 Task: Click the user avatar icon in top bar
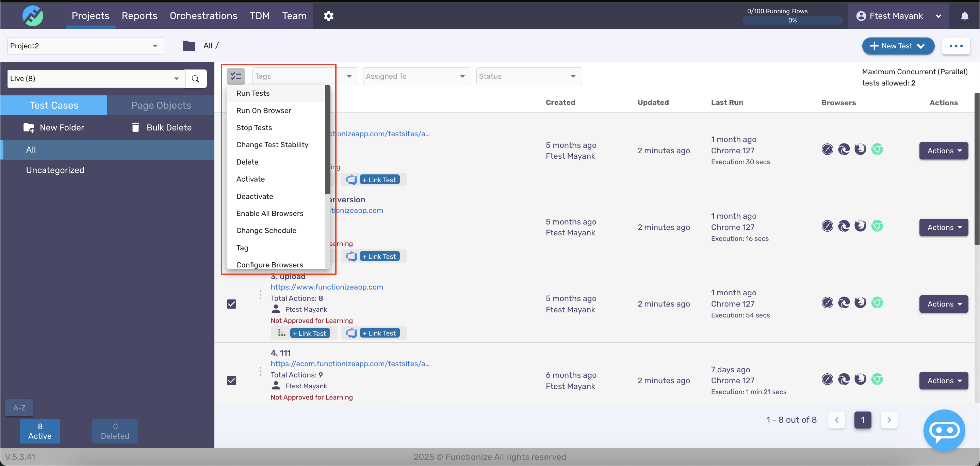click(x=861, y=16)
